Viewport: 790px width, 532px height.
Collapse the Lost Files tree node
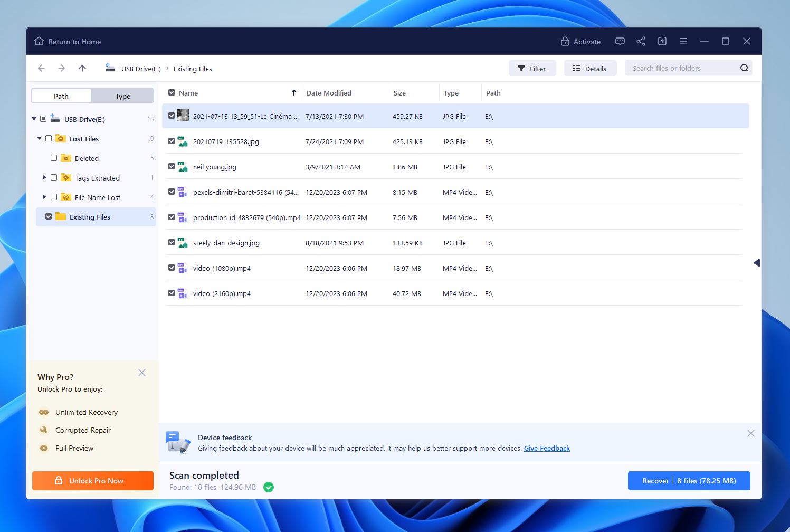40,138
